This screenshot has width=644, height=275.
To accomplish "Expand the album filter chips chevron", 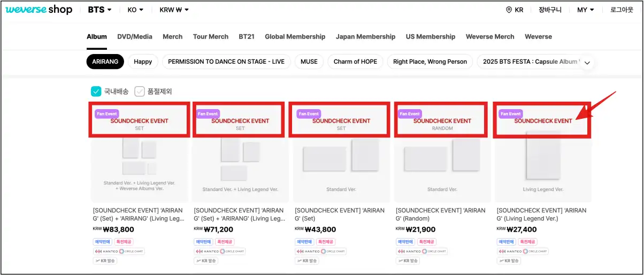I will (x=587, y=63).
